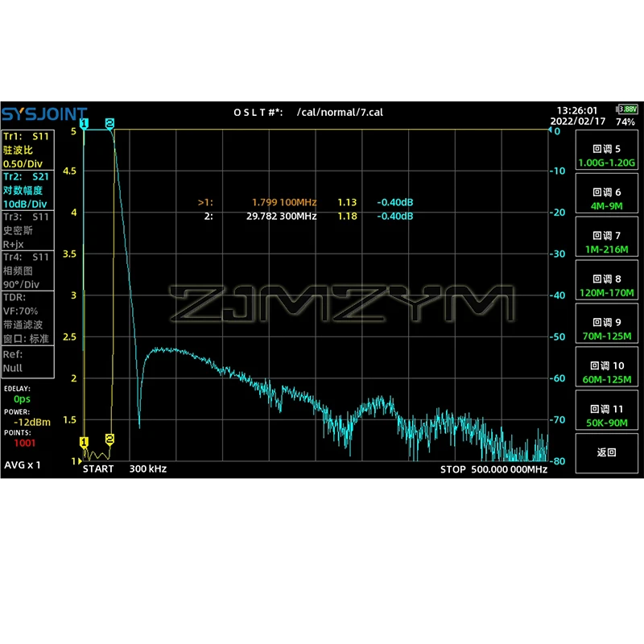Select the Tr2 S21 log magnitude trace panel
The image size is (644, 644).
[27, 190]
